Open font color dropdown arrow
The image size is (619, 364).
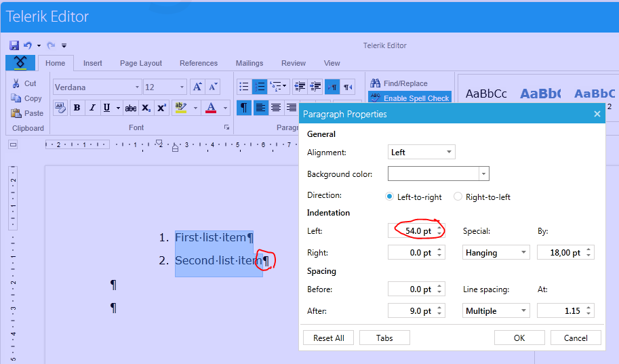coord(225,108)
